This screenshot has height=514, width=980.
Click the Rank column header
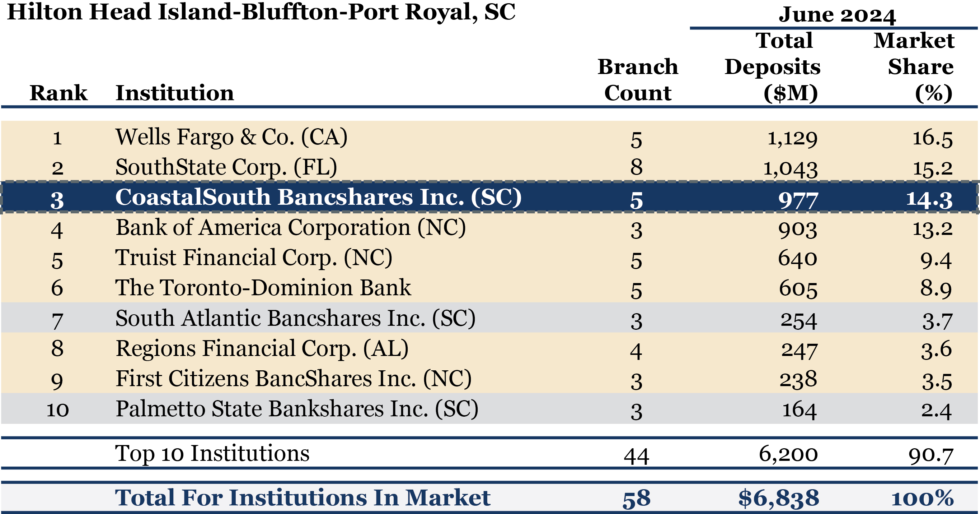tap(58, 93)
